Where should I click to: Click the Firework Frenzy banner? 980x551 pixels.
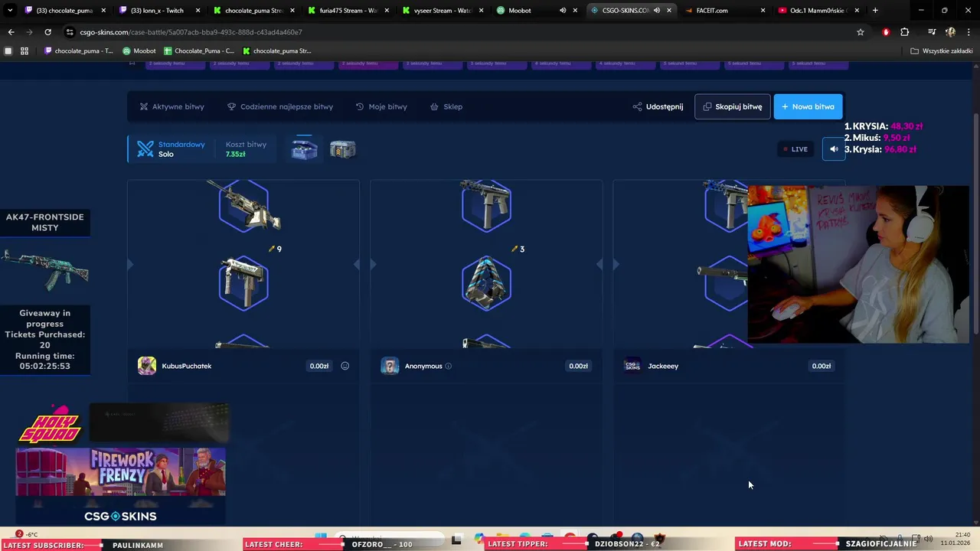(x=121, y=472)
